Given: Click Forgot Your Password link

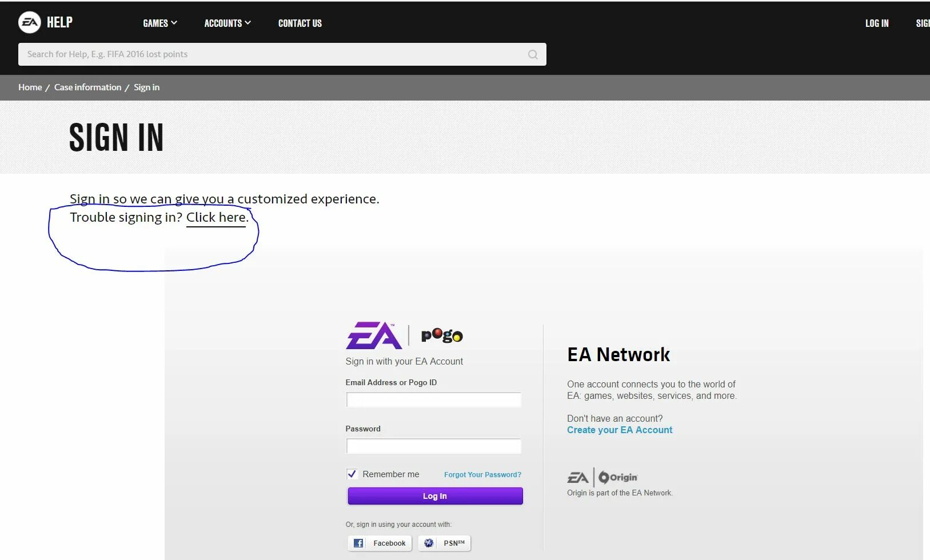Looking at the screenshot, I should (483, 475).
